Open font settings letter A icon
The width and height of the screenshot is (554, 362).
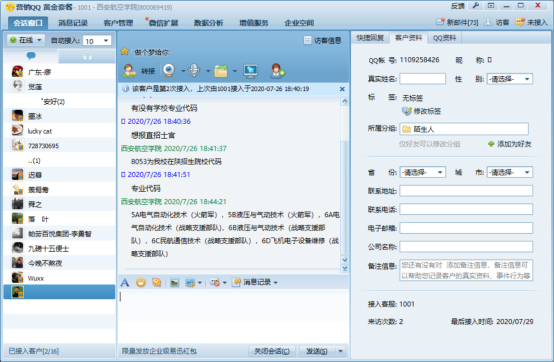tap(125, 282)
